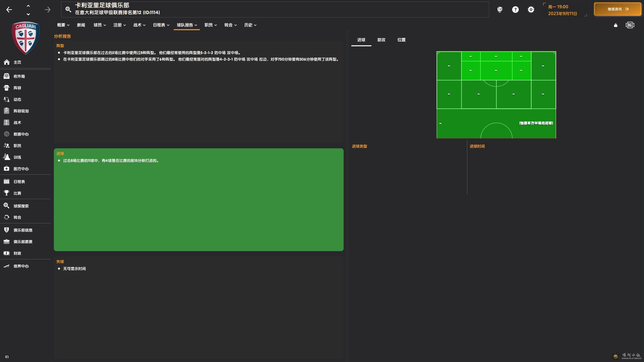
Task: Open the 收件箱 inbox sidebar icon
Action: [x=7, y=76]
